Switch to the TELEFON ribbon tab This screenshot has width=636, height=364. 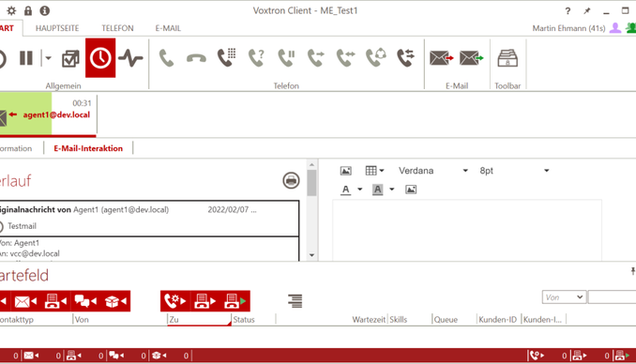coord(117,28)
